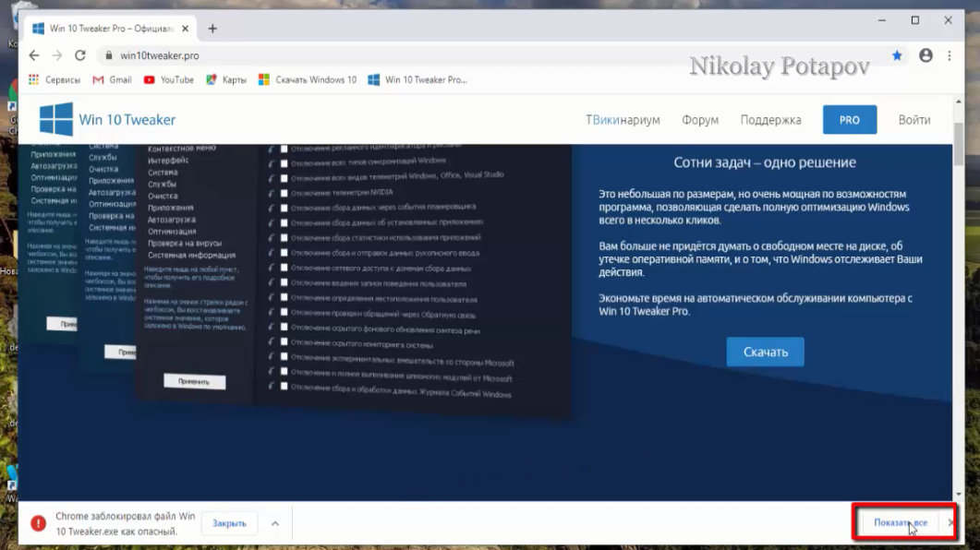Open the YouTube bookmark
Viewport: 980px width, 550px height.
click(x=169, y=80)
